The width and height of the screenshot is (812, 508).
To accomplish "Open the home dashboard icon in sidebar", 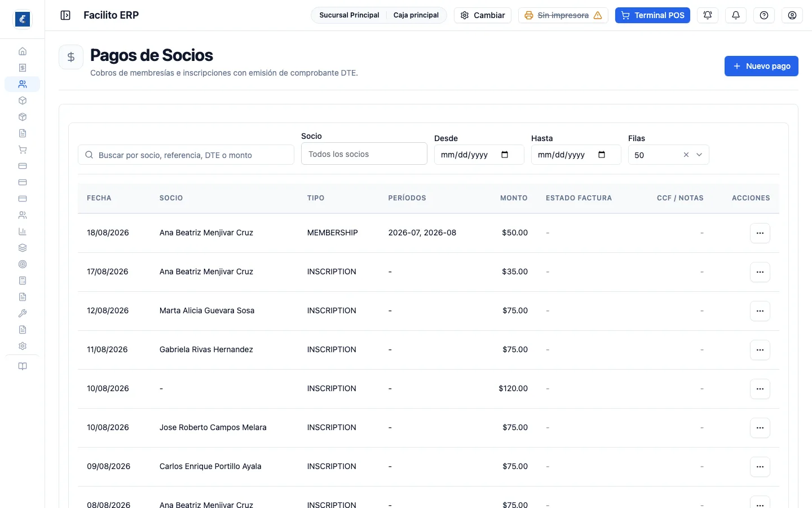I will pyautogui.click(x=23, y=51).
